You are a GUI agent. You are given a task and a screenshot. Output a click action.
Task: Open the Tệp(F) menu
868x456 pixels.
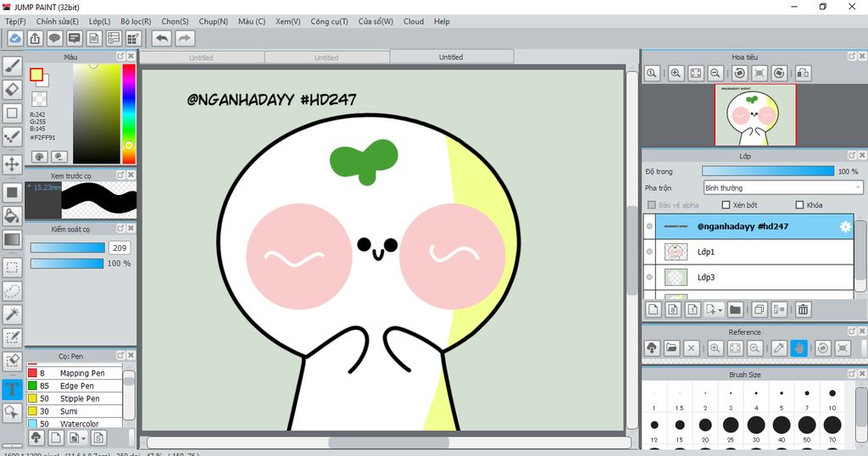(15, 21)
